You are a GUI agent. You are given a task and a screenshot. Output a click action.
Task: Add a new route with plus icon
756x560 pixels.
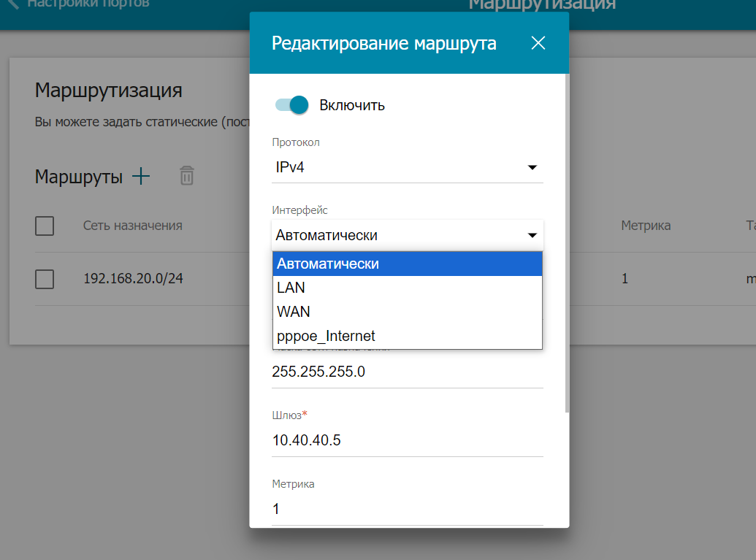141,176
